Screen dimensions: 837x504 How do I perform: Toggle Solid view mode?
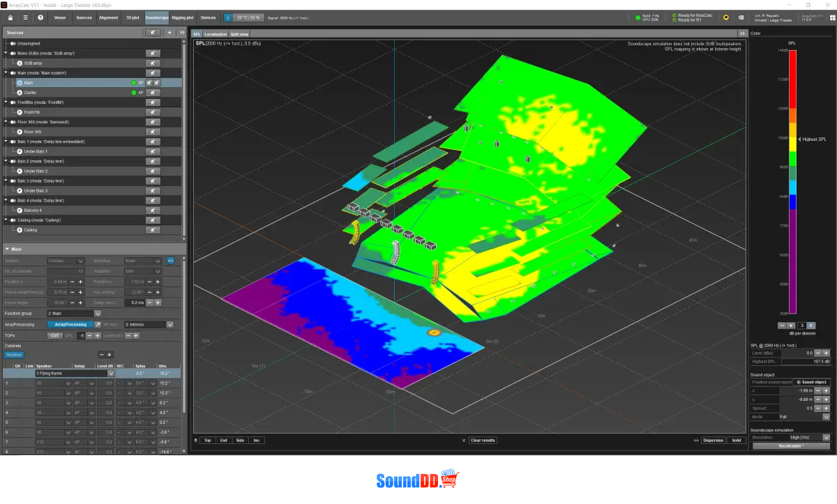(x=737, y=441)
